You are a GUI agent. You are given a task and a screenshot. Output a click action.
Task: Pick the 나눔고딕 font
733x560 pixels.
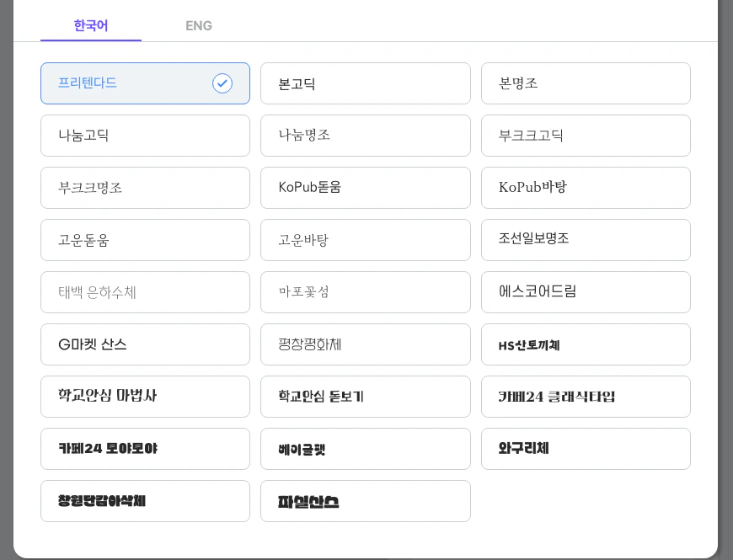pyautogui.click(x=146, y=136)
